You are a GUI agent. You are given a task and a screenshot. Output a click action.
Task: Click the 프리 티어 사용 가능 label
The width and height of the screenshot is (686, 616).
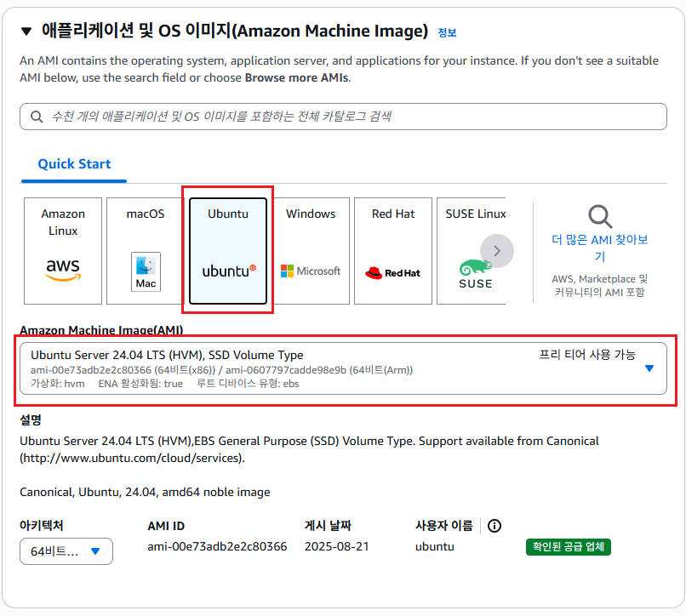(x=586, y=355)
